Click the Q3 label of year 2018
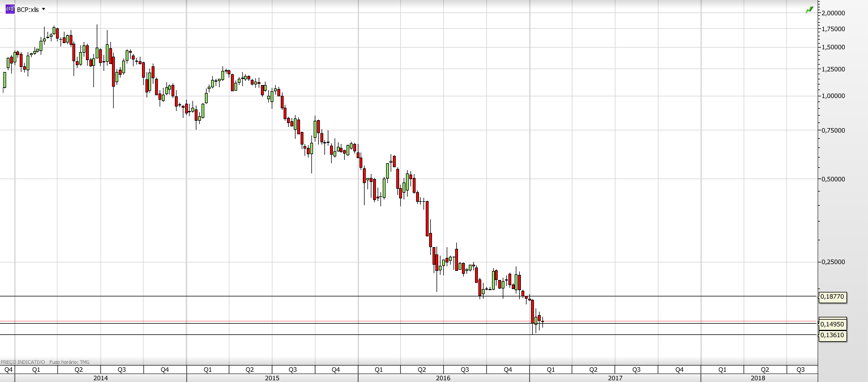Image resolution: width=868 pixels, height=382 pixels. 801,370
